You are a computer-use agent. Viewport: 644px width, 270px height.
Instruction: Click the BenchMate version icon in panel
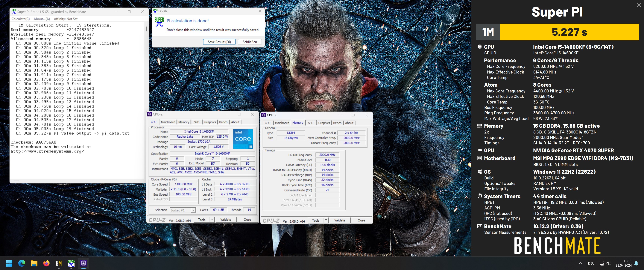tap(479, 226)
